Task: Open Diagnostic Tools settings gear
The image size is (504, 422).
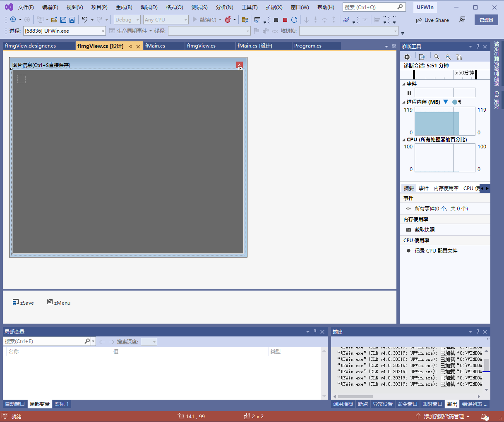Action: coord(407,57)
